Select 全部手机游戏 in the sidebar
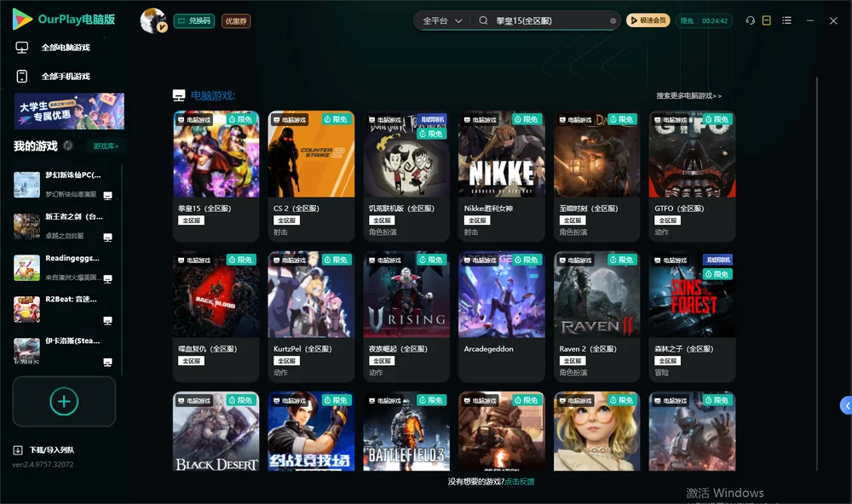 [66, 77]
